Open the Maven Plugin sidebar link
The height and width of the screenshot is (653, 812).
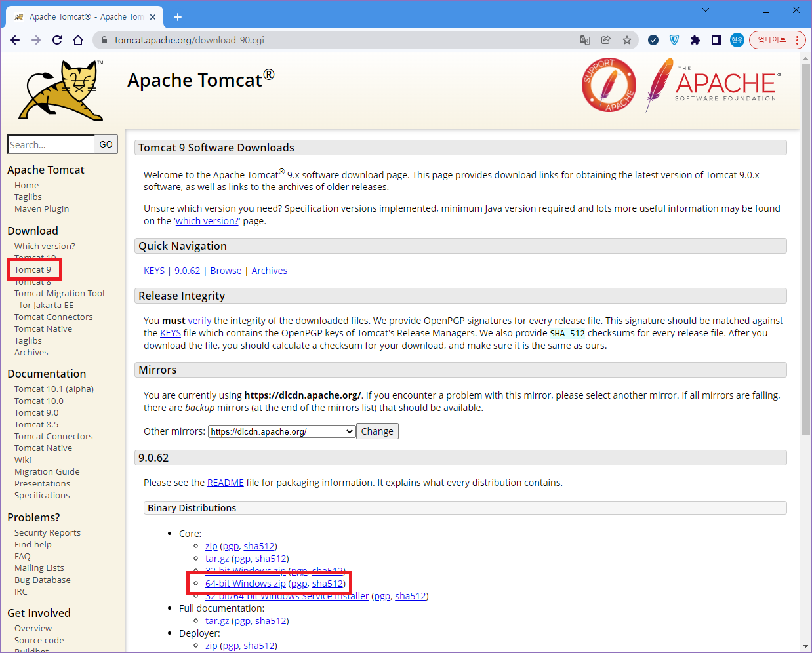42,208
